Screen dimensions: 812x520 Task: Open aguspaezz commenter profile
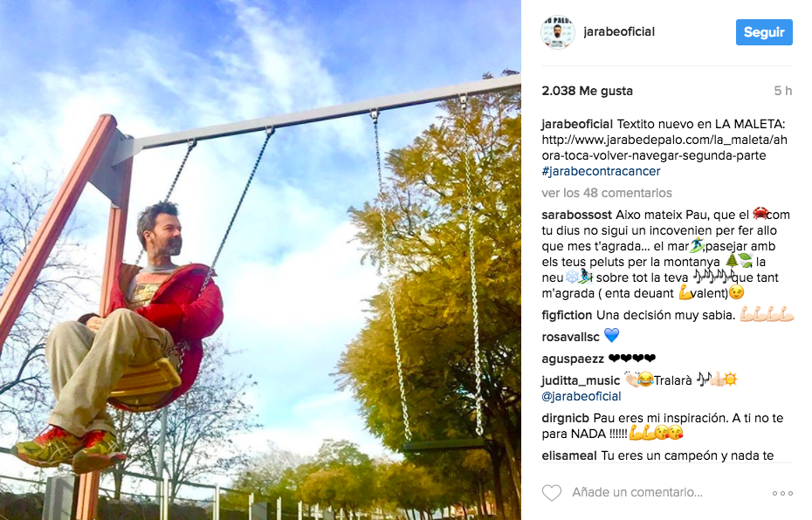click(x=573, y=359)
